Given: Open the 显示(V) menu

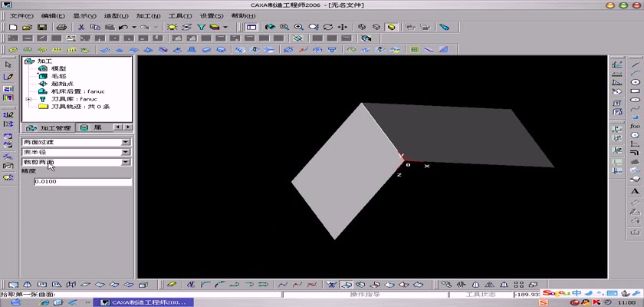Looking at the screenshot, I should [x=84, y=15].
